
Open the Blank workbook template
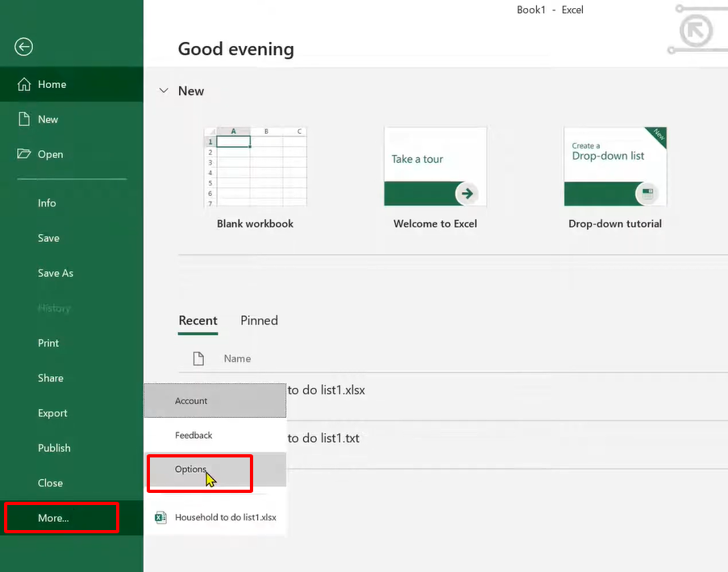(256, 166)
